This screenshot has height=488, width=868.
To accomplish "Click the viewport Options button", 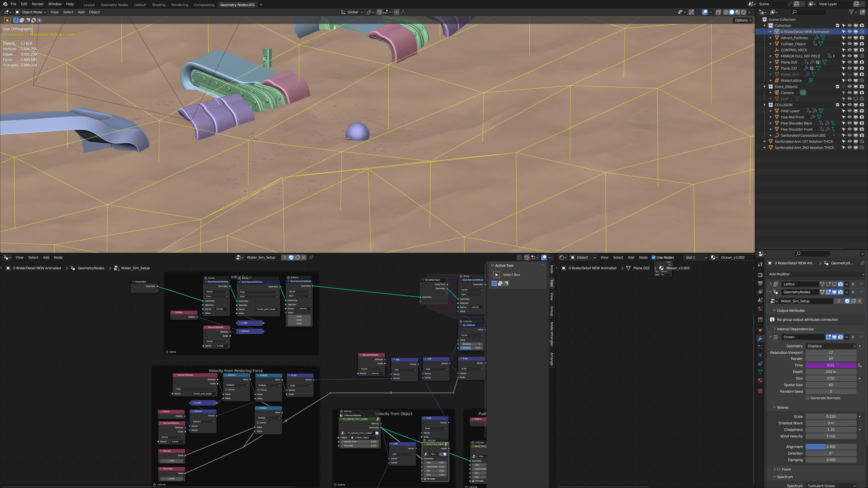I will pos(743,20).
